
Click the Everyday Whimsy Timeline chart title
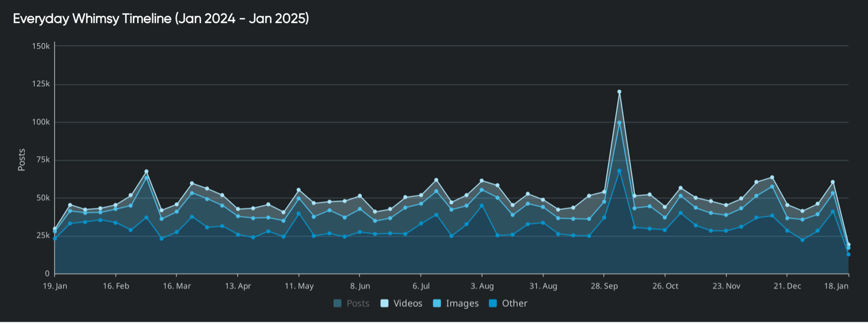tap(161, 19)
